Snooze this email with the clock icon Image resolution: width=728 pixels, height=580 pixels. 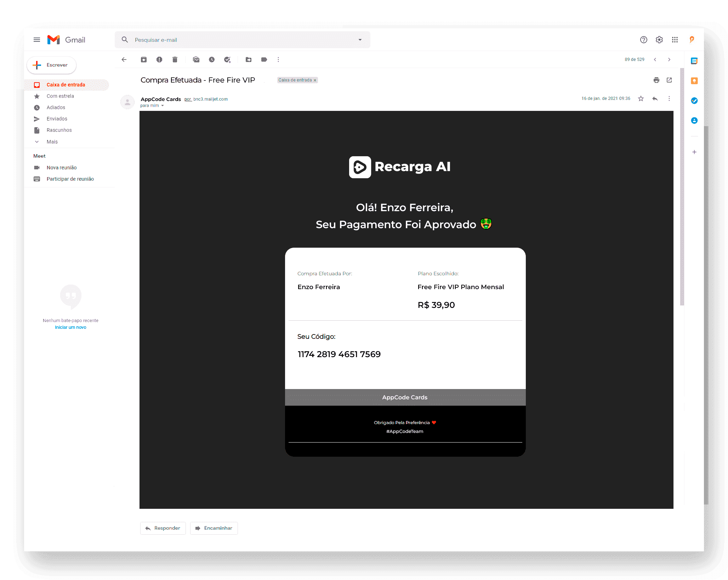[212, 60]
